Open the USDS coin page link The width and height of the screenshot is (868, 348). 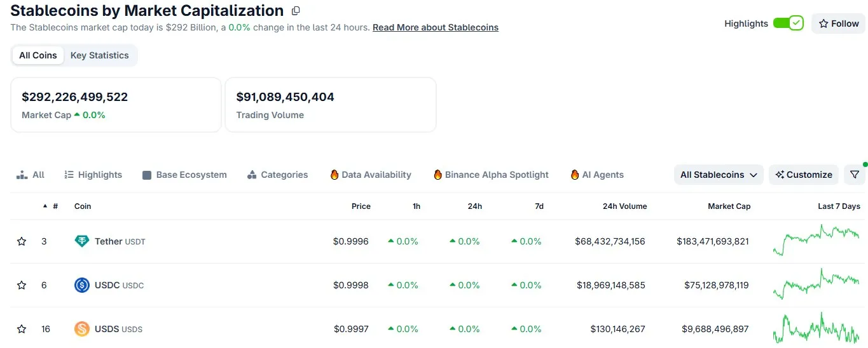[x=118, y=329]
